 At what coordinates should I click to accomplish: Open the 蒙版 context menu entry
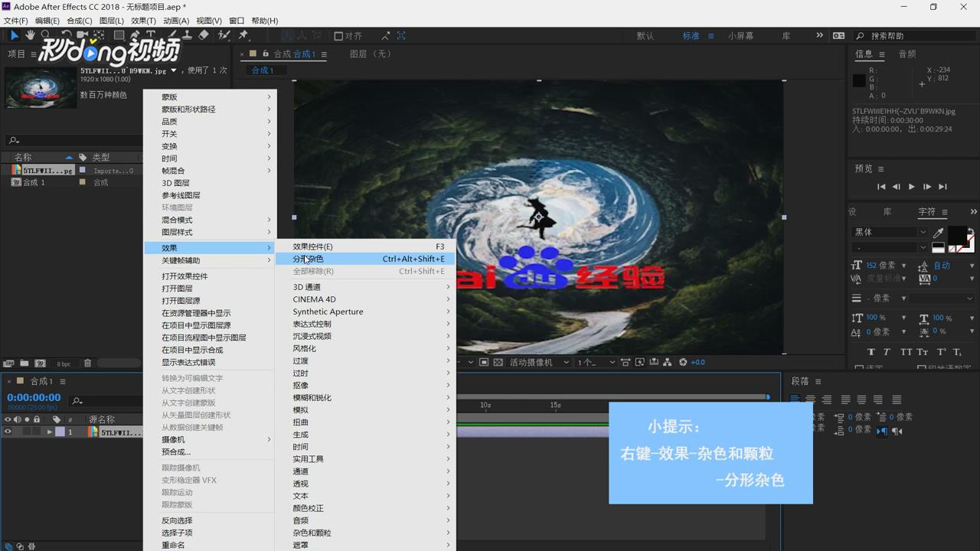tap(210, 97)
